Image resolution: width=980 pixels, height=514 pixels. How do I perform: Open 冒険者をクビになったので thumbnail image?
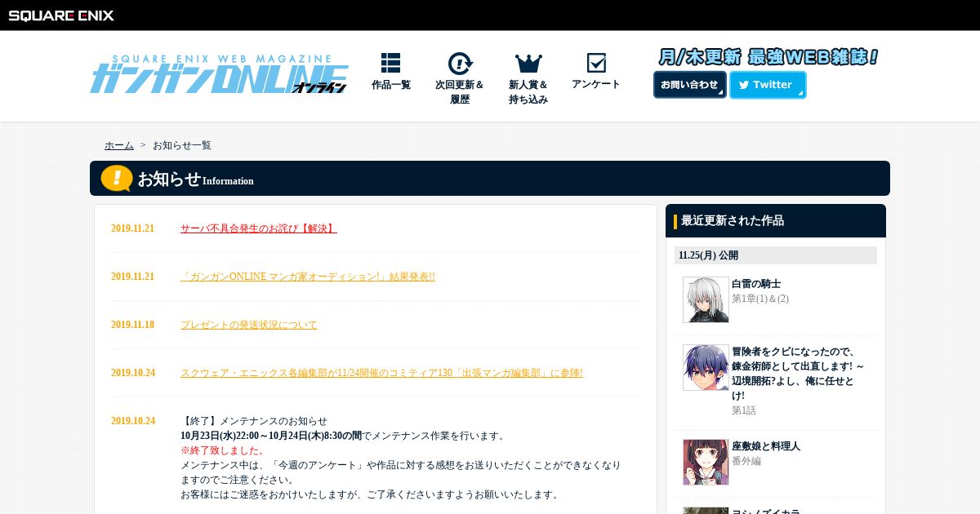point(706,367)
